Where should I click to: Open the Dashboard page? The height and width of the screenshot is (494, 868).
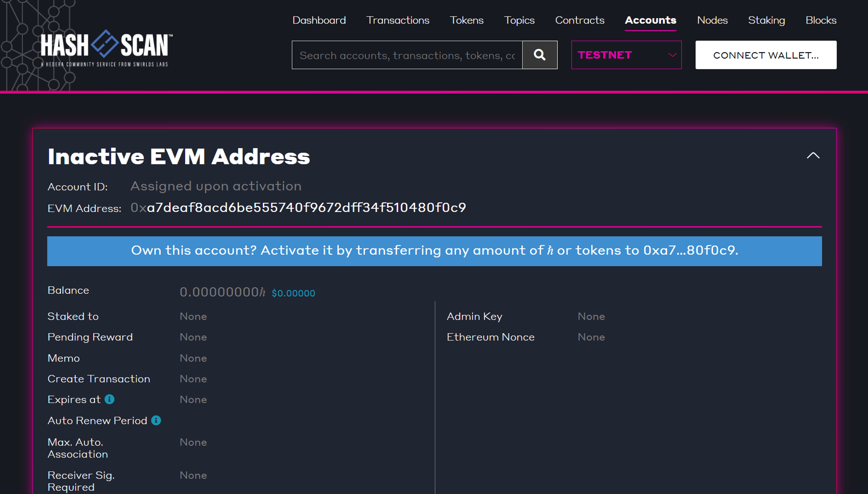319,21
